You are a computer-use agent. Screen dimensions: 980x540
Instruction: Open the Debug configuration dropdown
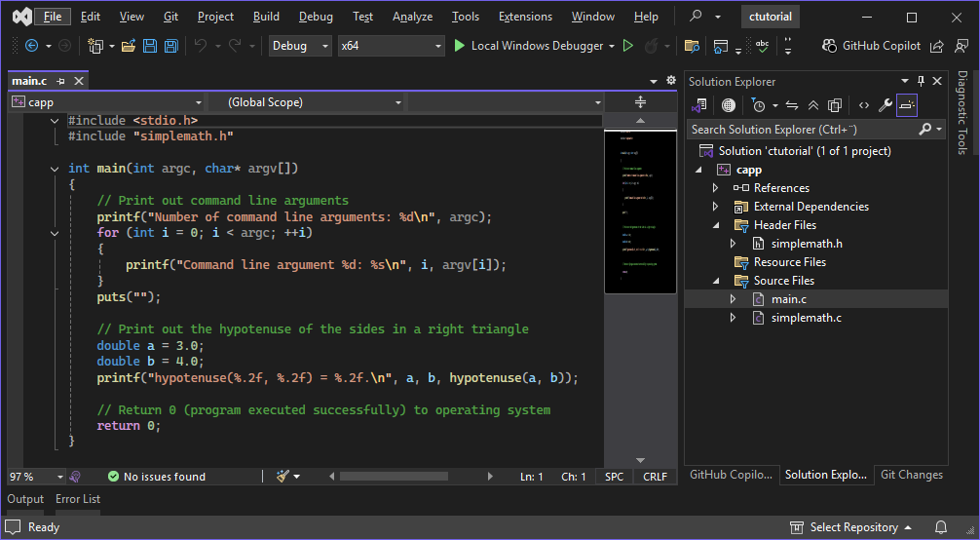tap(300, 46)
